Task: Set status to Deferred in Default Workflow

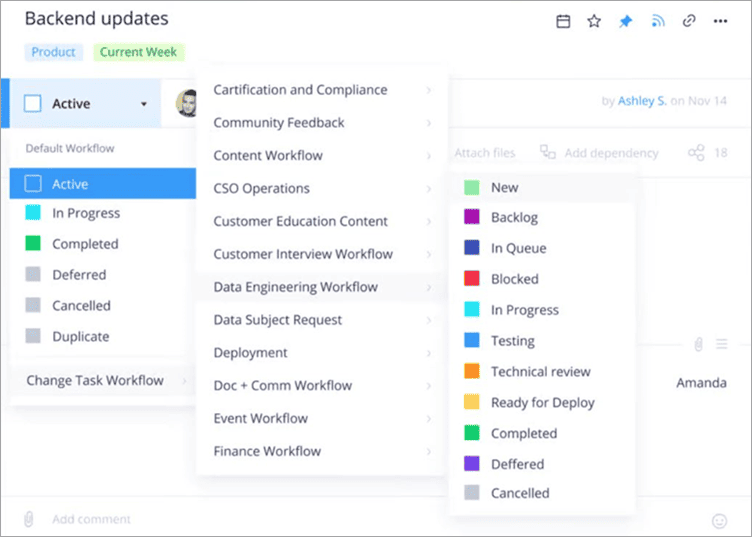Action: pyautogui.click(x=103, y=275)
